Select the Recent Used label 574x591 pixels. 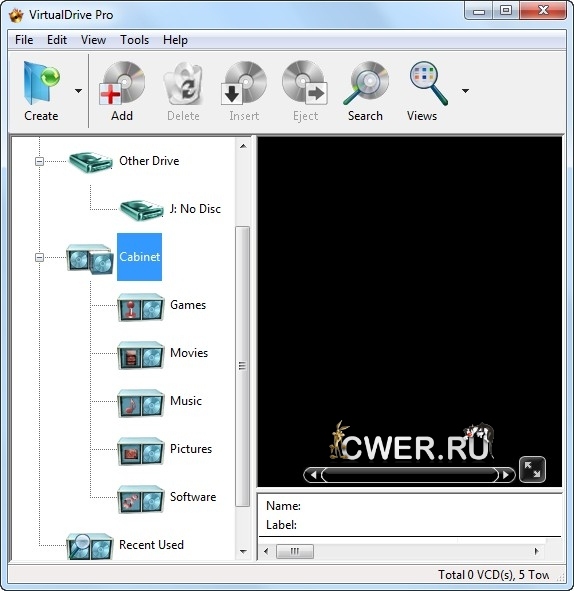click(152, 545)
